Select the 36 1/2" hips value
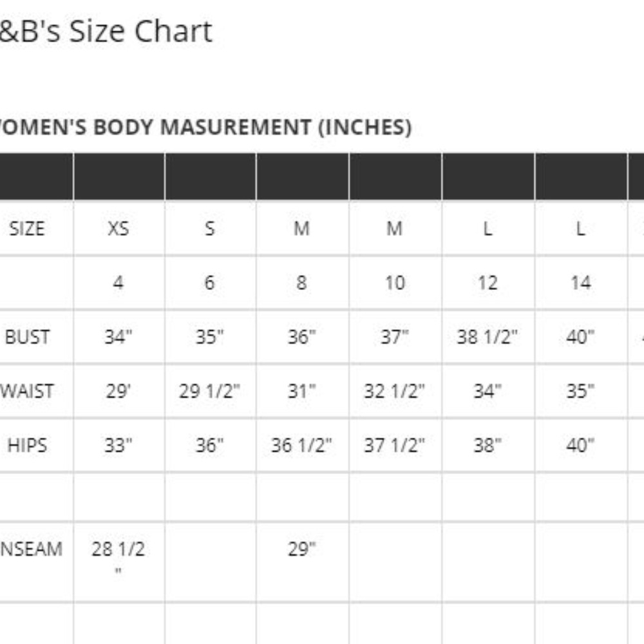644x644 pixels. [x=301, y=445]
